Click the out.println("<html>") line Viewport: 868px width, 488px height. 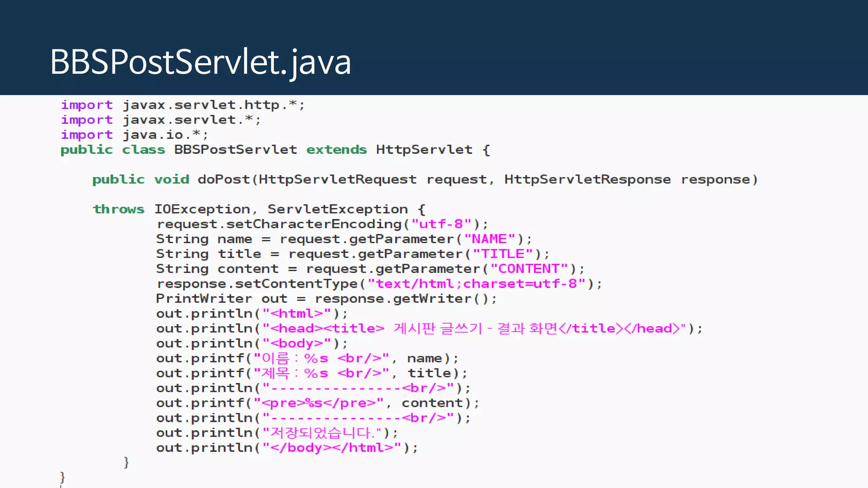click(x=252, y=313)
